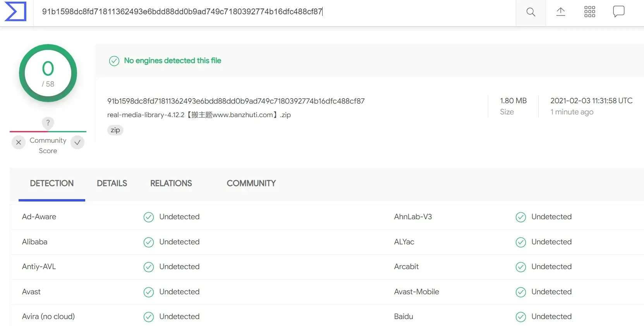Vote malicious with the X community button

click(x=19, y=142)
